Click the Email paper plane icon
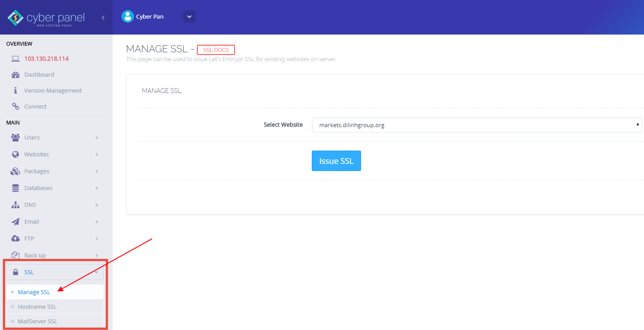 click(16, 221)
